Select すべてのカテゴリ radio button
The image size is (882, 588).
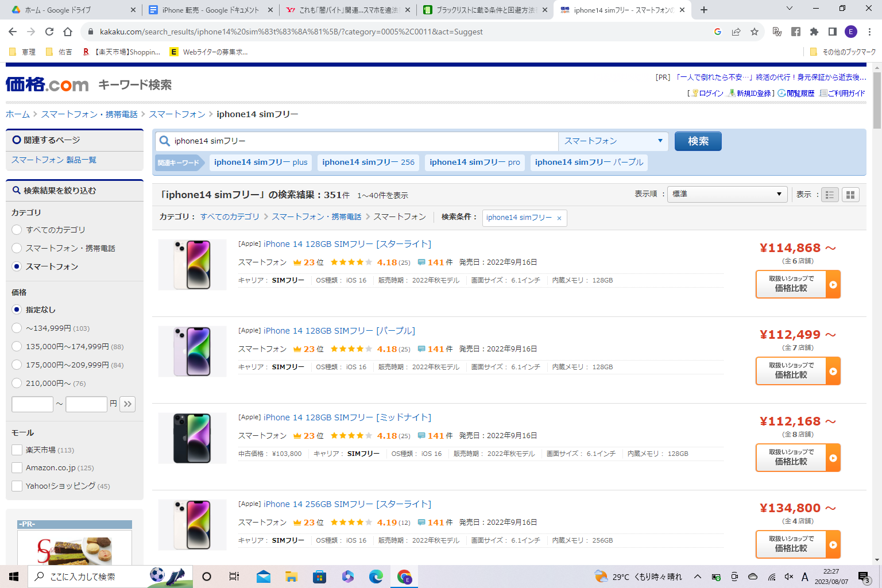(x=17, y=230)
